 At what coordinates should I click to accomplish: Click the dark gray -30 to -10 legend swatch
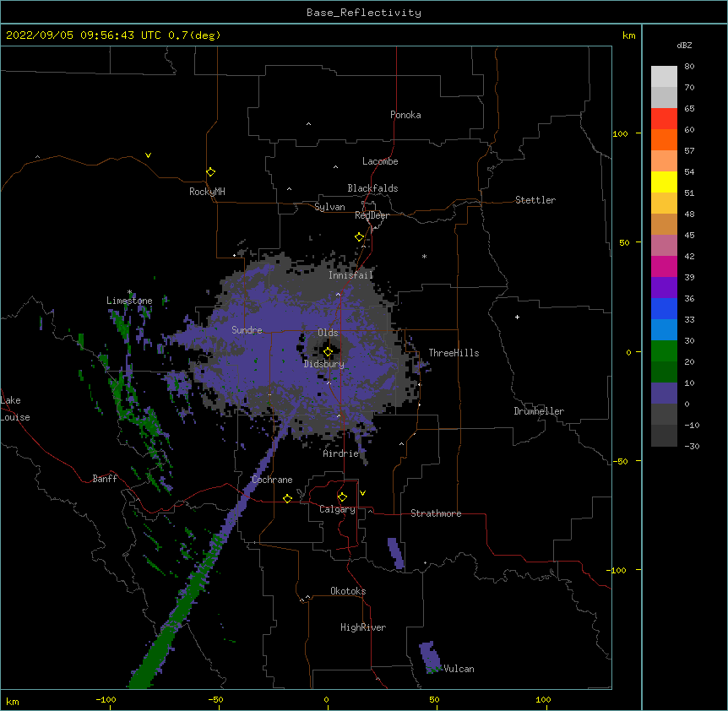[664, 436]
